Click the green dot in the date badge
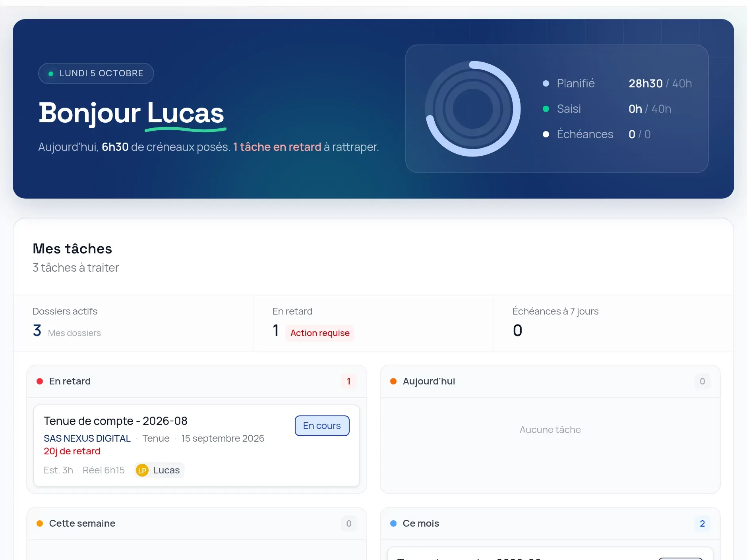The height and width of the screenshot is (560, 747). [51, 73]
